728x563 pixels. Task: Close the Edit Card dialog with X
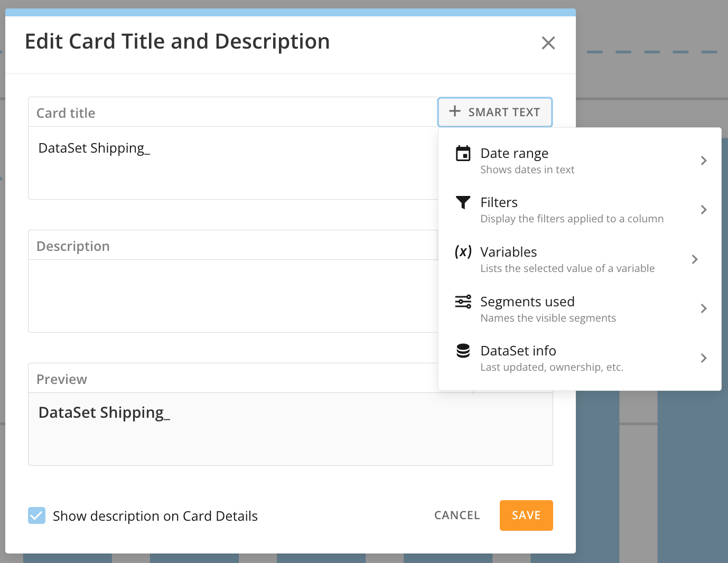[548, 43]
